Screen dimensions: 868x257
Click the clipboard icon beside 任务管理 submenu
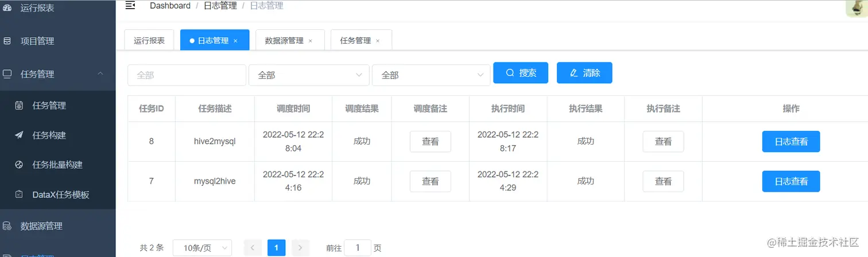coord(19,106)
